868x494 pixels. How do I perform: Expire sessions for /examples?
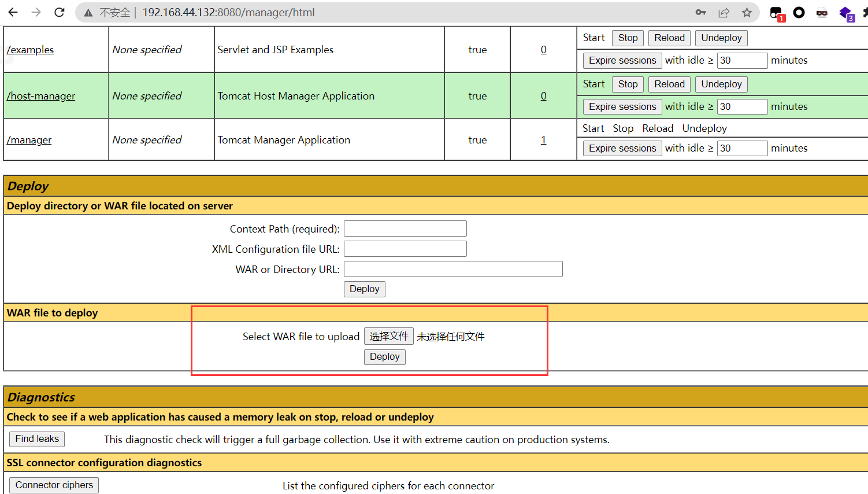[x=622, y=60]
